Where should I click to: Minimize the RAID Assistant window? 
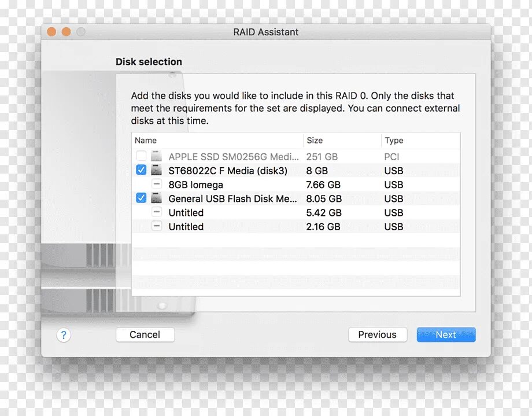point(66,32)
